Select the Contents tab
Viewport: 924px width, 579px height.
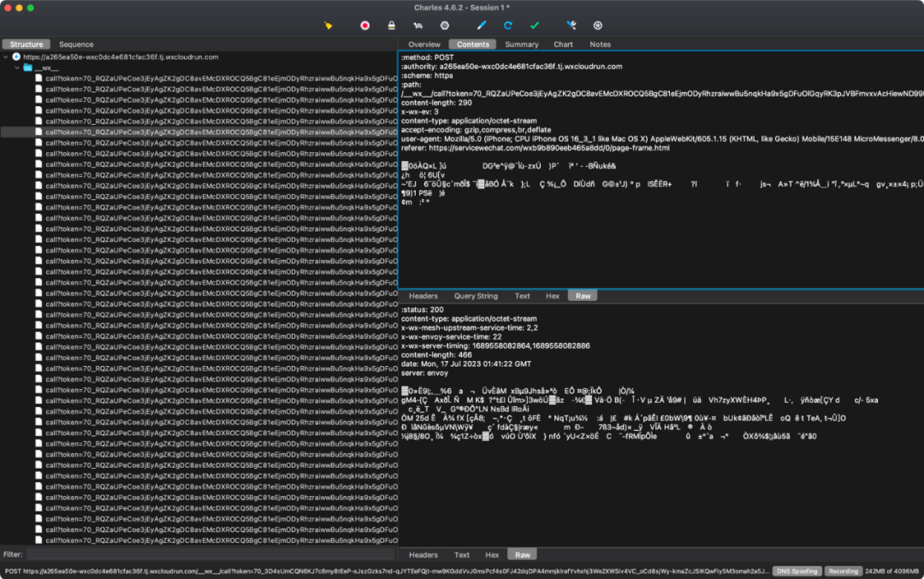pyautogui.click(x=472, y=44)
